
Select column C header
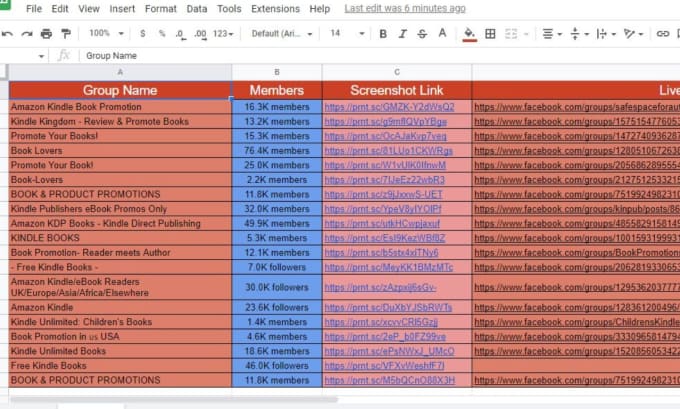tap(397, 72)
